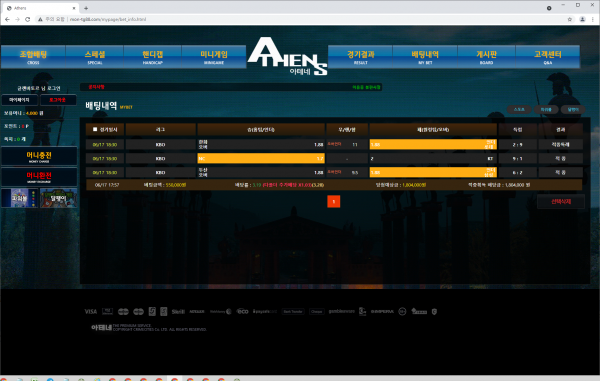Open the 미니게임 MINIGAME menu
The height and width of the screenshot is (381, 600).
coord(214,57)
